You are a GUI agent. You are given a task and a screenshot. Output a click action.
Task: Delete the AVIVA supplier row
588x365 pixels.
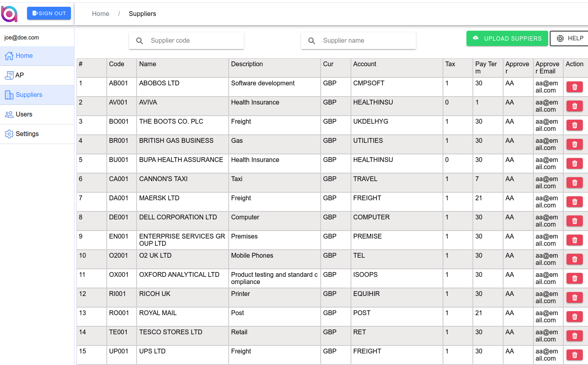(x=574, y=106)
